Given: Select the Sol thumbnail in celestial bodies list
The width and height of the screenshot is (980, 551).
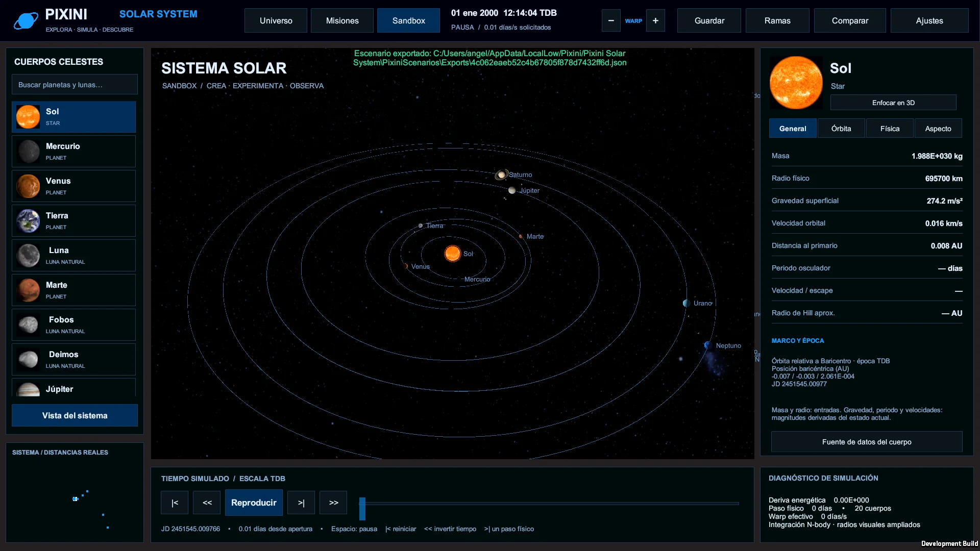Looking at the screenshot, I should pyautogui.click(x=28, y=117).
